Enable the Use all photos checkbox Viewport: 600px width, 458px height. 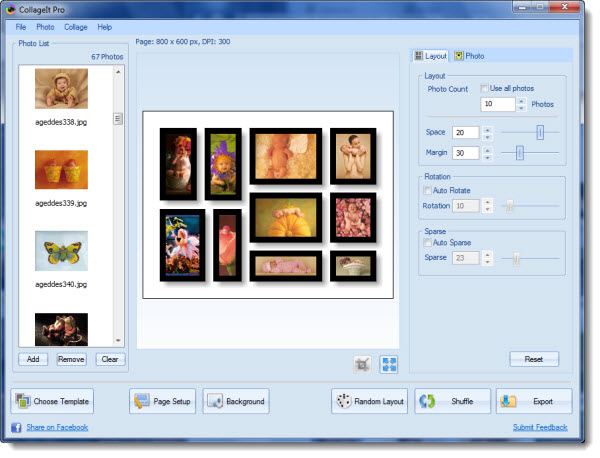(486, 89)
